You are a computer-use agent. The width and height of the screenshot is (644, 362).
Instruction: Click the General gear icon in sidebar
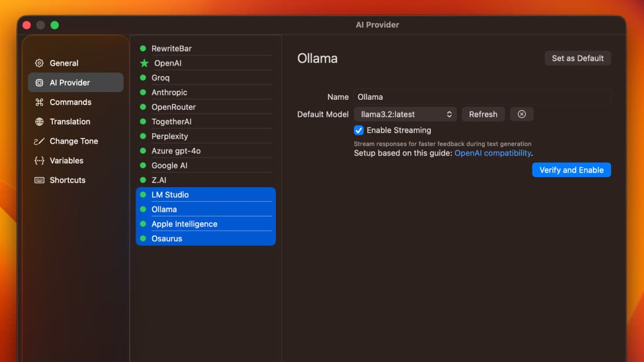pyautogui.click(x=39, y=63)
